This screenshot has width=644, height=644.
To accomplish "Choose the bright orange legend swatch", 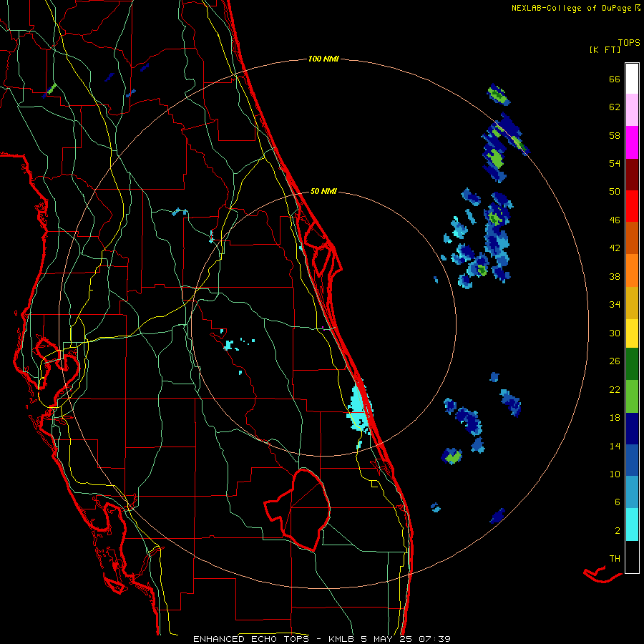I will click(x=632, y=270).
